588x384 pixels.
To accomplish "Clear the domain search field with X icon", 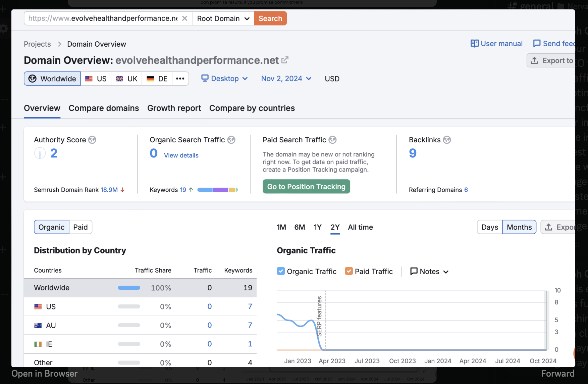I will pos(184,18).
